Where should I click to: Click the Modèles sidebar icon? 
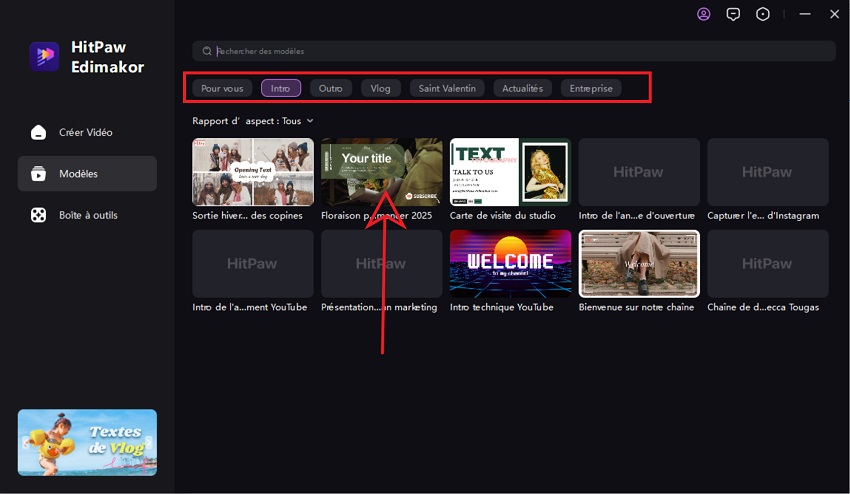[x=38, y=174]
